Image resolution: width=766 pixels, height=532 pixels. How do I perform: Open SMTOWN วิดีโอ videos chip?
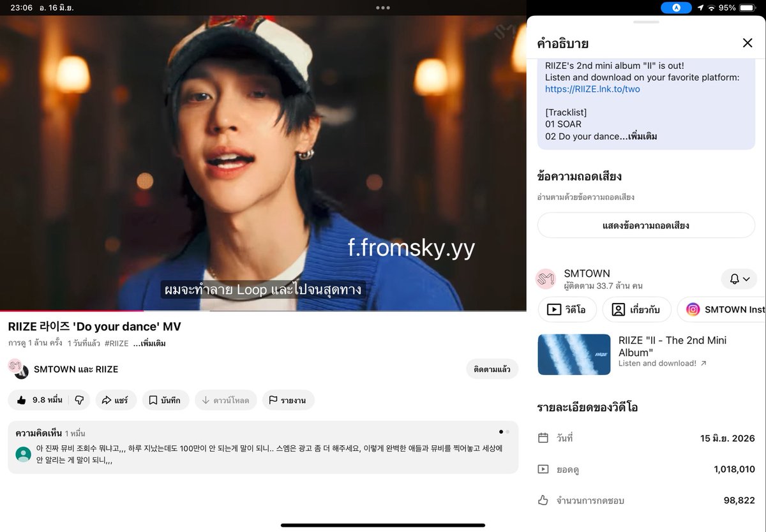[567, 309]
